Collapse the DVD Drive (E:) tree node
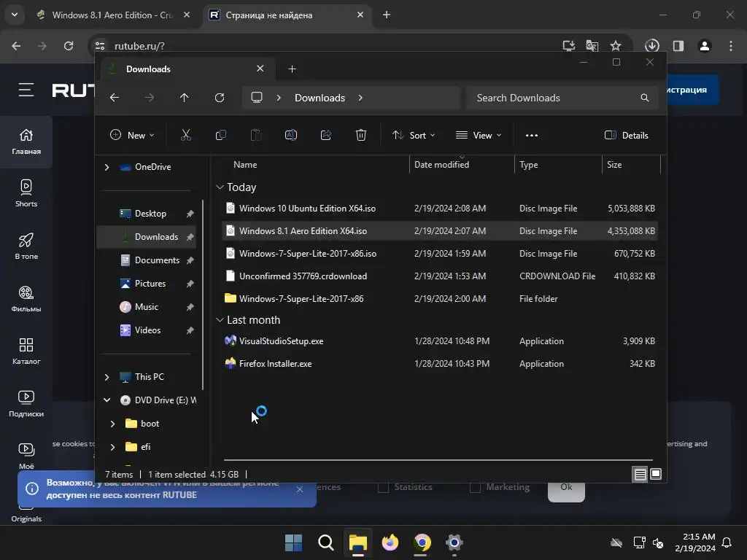This screenshot has width=747, height=560. (107, 400)
